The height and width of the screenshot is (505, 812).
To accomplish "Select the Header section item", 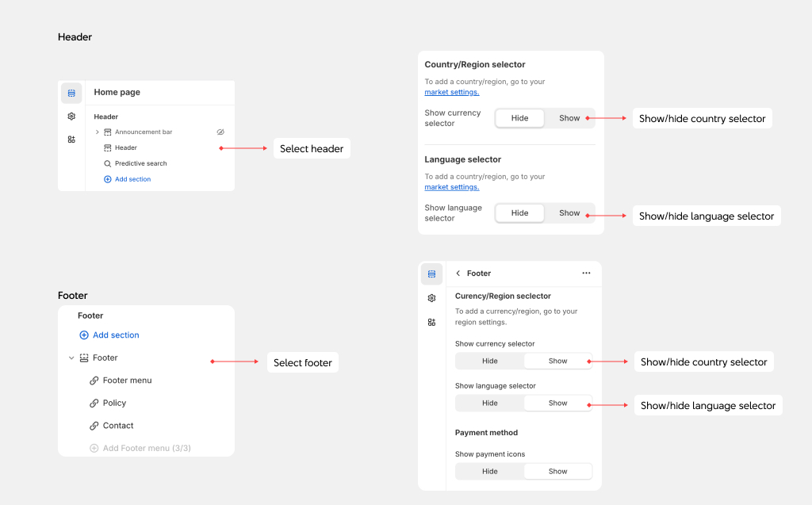I will (x=125, y=148).
